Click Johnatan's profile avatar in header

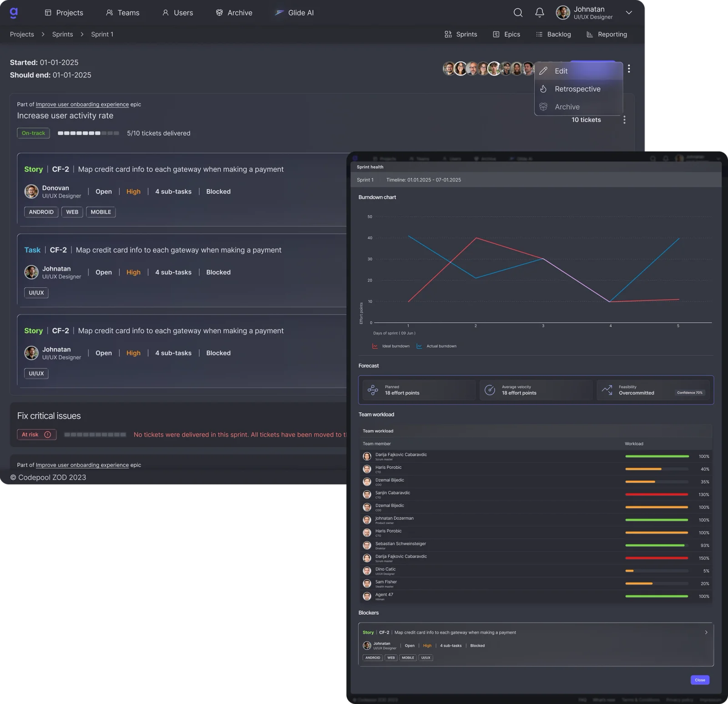click(x=563, y=13)
